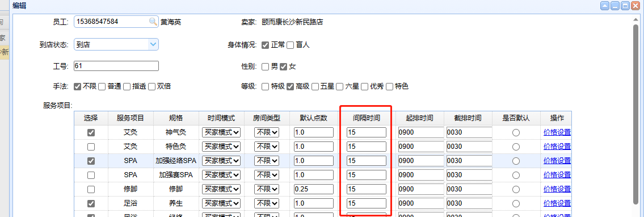
Task: Open 价格设置 link for 神气灸
Action: pyautogui.click(x=557, y=132)
